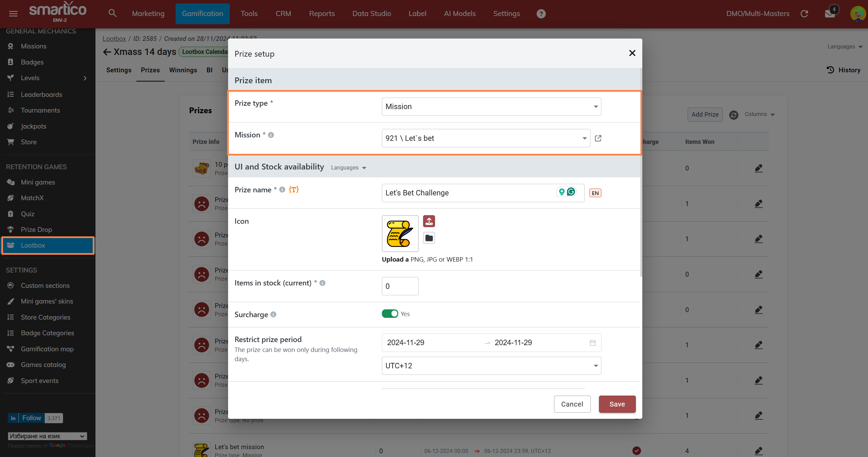Open selected mission in new window icon

click(x=598, y=138)
